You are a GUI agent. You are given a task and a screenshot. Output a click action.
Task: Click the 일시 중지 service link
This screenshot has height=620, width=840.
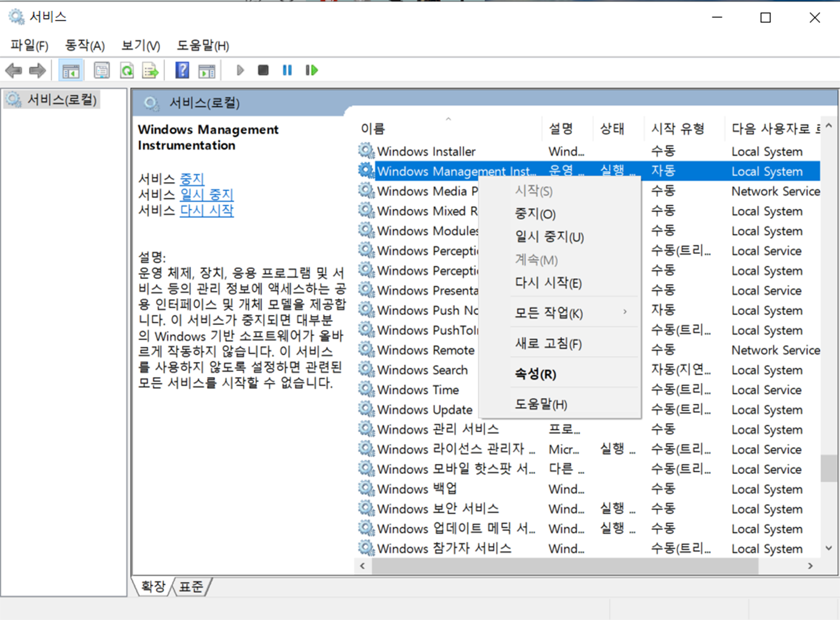(x=207, y=194)
